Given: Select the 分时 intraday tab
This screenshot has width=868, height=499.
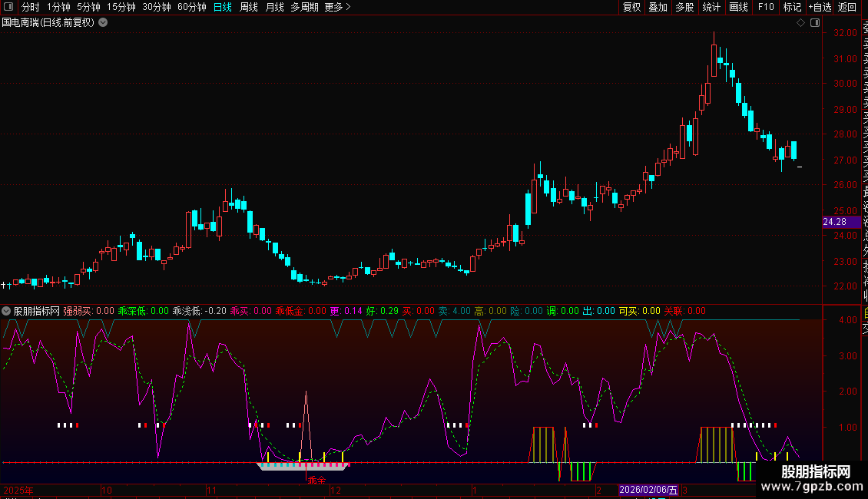Looking at the screenshot, I should pos(30,7).
